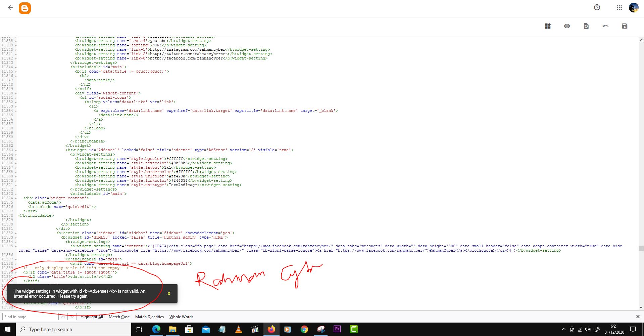Viewport: 644px width, 336px height.
Task: Open the clock showing 6:21 31/12/2020
Action: (x=614, y=329)
